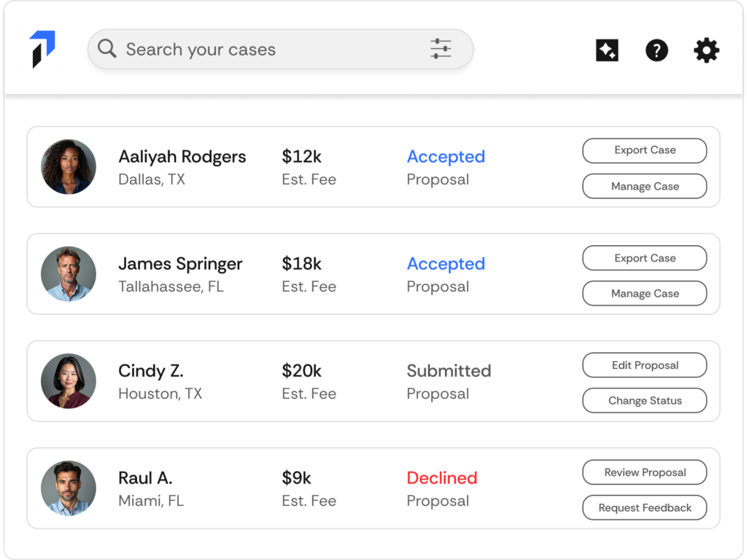The height and width of the screenshot is (560, 747).
Task: Click the Declined status on Raul's case
Action: (441, 478)
